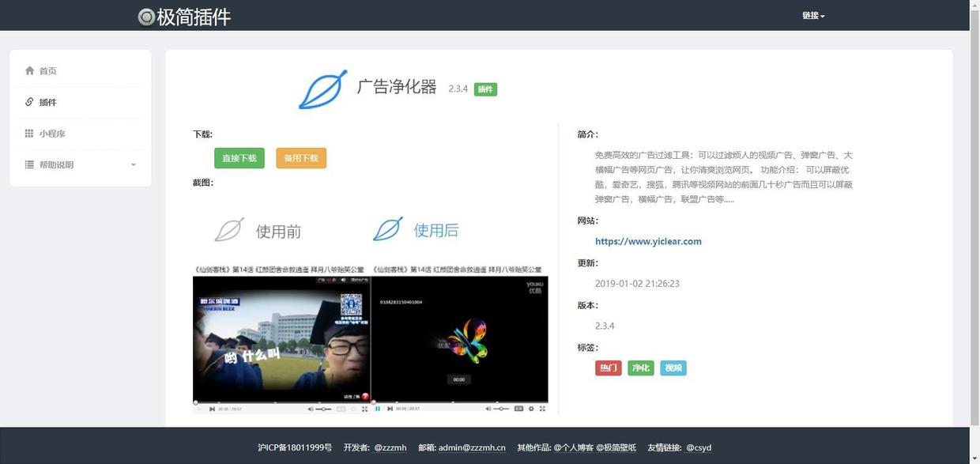The width and height of the screenshot is (980, 464).
Task: Click the orange 备用下载 button
Action: [301, 158]
